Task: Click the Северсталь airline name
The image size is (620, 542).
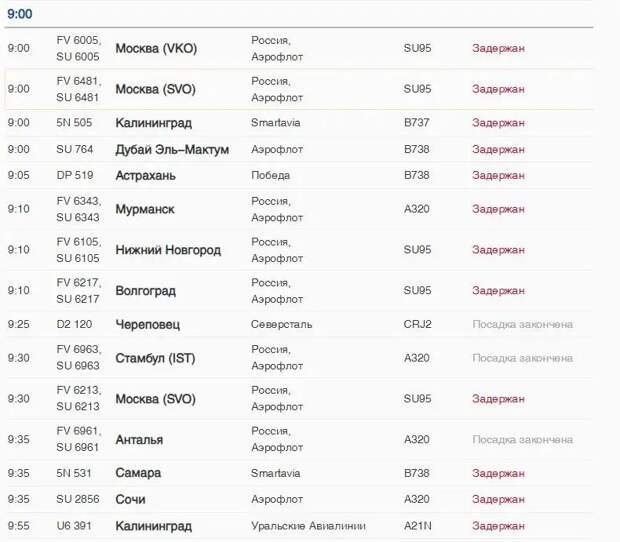Action: (282, 325)
